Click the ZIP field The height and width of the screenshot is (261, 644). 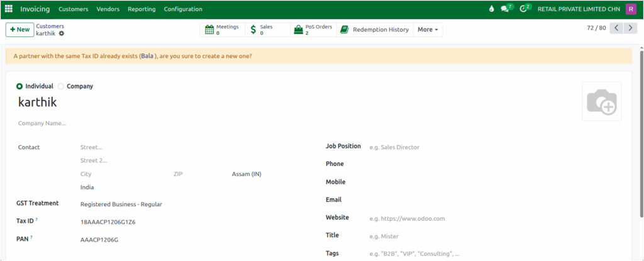[201, 174]
